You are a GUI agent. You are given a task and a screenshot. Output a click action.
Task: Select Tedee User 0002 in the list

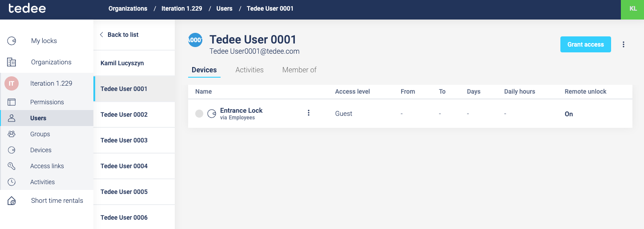(x=134, y=114)
